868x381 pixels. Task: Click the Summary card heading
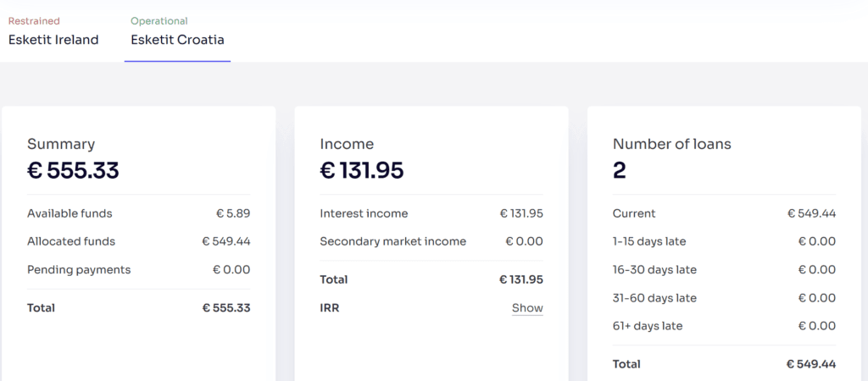point(61,144)
